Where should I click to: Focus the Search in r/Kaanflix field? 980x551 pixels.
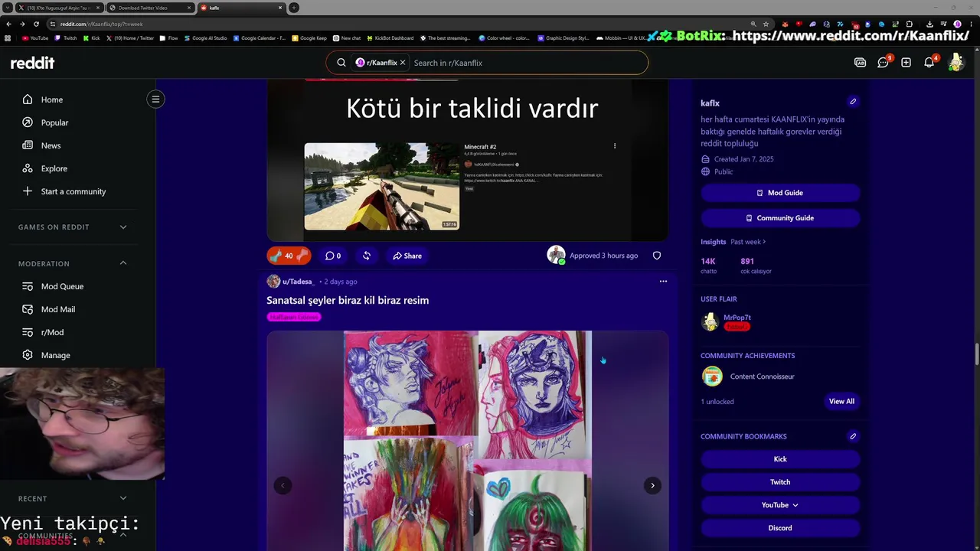(528, 63)
